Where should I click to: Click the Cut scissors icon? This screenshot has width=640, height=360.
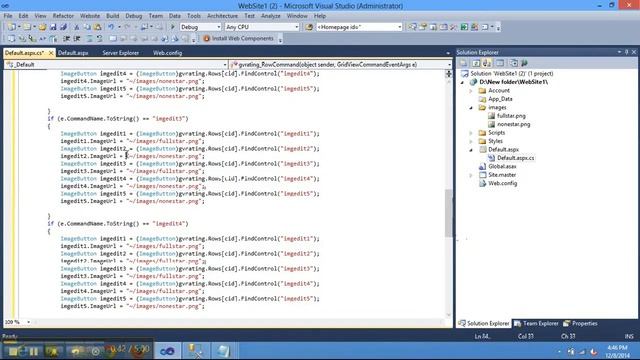[x=76, y=27]
